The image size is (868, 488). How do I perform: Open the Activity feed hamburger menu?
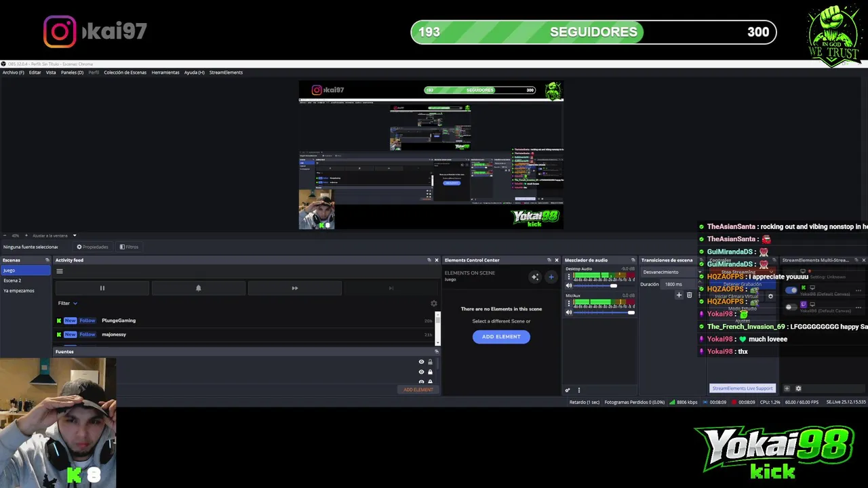pyautogui.click(x=60, y=271)
